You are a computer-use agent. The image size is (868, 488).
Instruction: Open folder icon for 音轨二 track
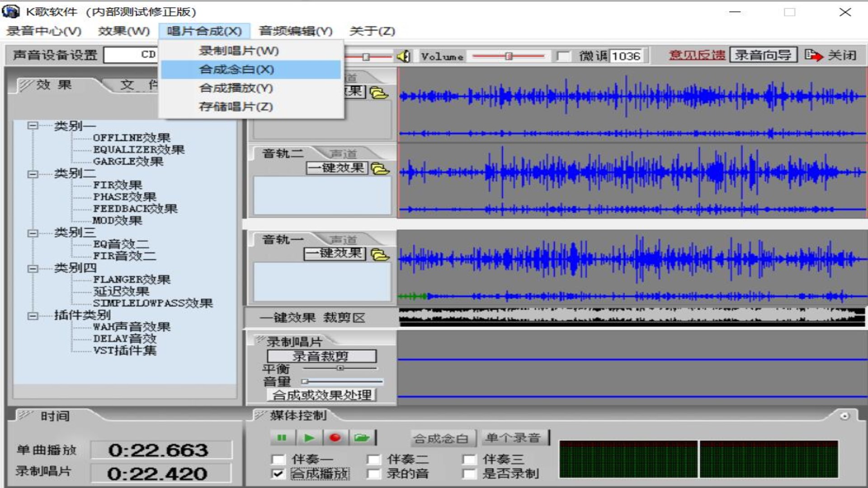click(x=380, y=169)
